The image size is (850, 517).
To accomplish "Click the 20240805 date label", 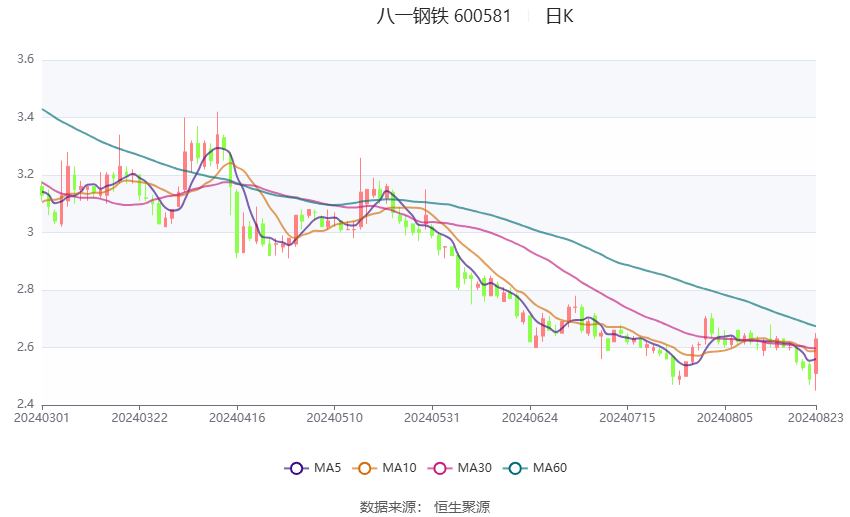I will click(725, 418).
